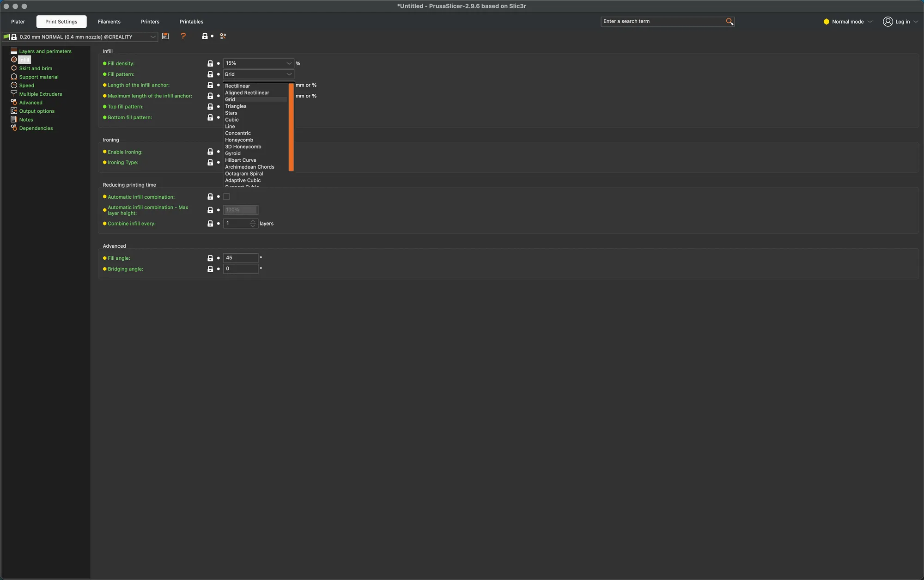Click the Log in link

click(902, 22)
